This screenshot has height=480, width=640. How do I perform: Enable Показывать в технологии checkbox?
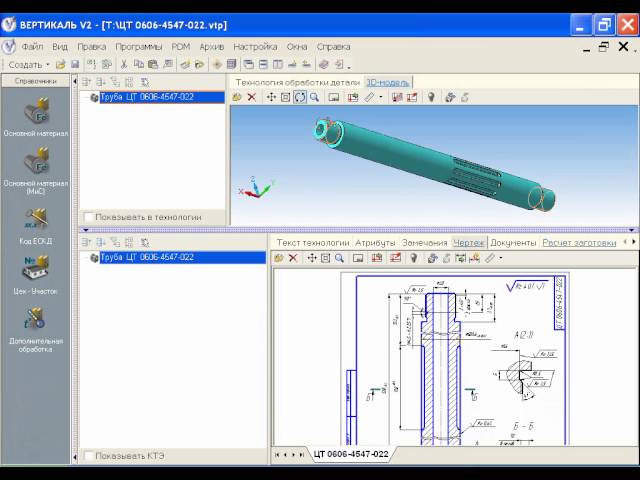tap(89, 217)
